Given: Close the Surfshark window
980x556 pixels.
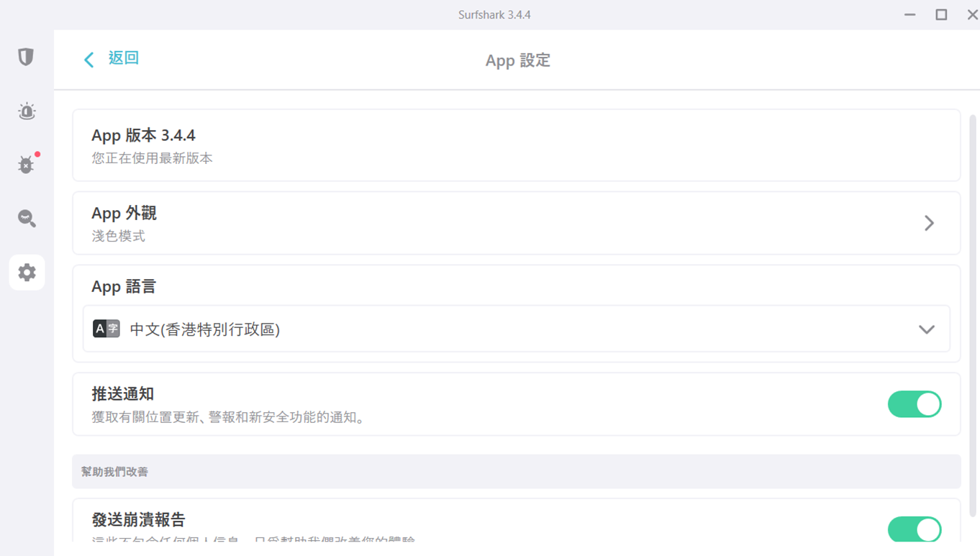Looking at the screenshot, I should pos(972,14).
